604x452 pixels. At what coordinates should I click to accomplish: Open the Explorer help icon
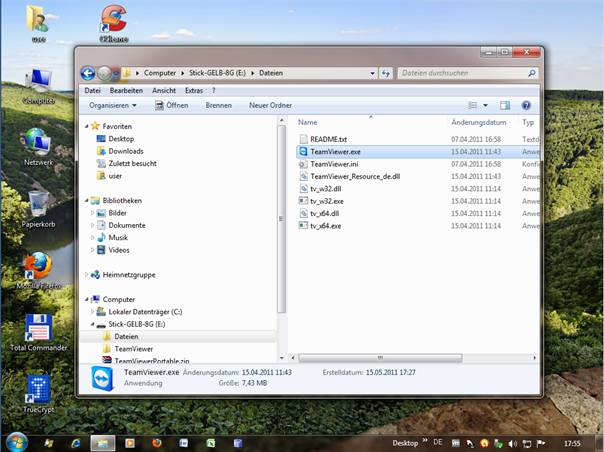(x=526, y=105)
